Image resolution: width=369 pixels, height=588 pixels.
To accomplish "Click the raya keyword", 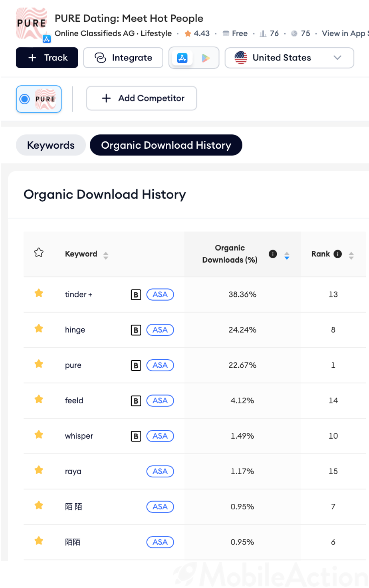I will pos(73,472).
